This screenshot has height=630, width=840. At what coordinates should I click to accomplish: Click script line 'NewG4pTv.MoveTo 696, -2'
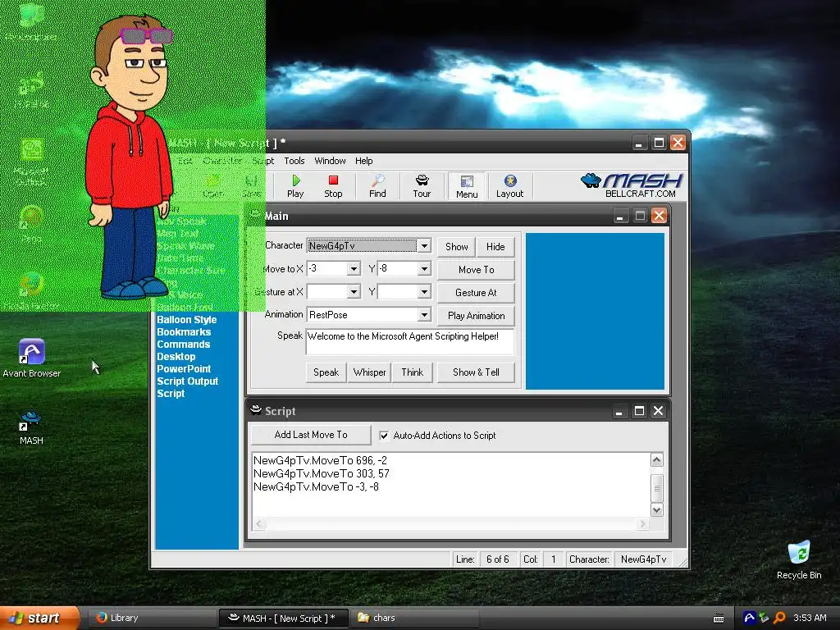point(320,461)
